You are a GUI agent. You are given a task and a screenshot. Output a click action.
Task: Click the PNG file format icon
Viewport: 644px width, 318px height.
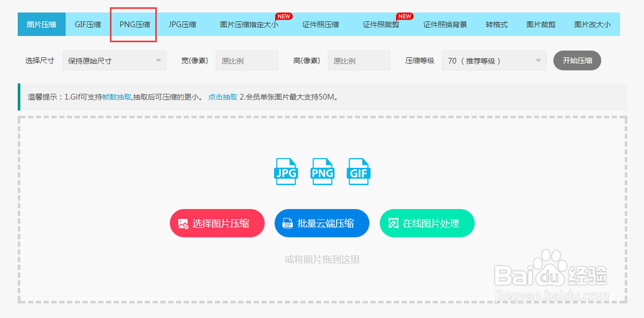click(322, 172)
